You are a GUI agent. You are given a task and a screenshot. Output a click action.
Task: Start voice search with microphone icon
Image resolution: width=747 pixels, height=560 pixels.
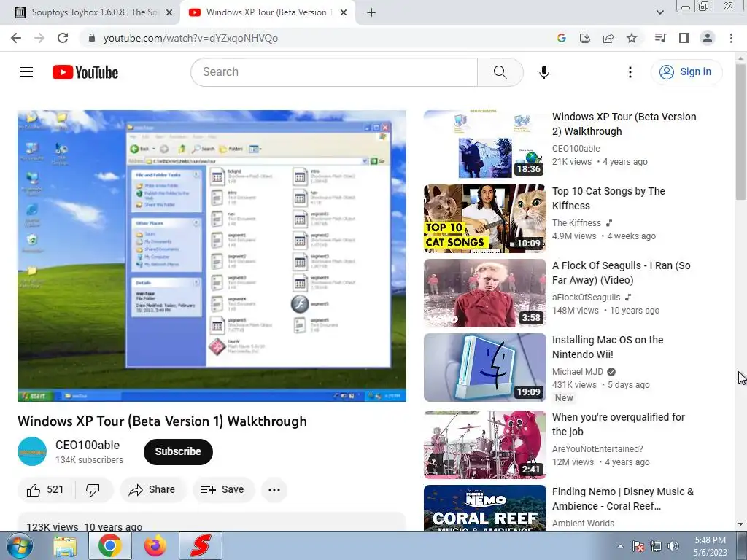(x=543, y=72)
